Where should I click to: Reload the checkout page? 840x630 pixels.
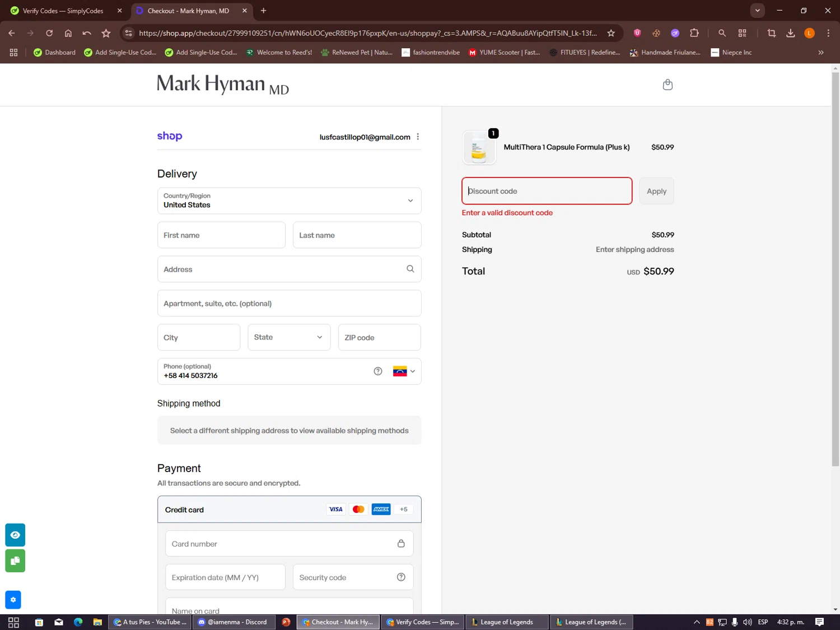click(49, 33)
